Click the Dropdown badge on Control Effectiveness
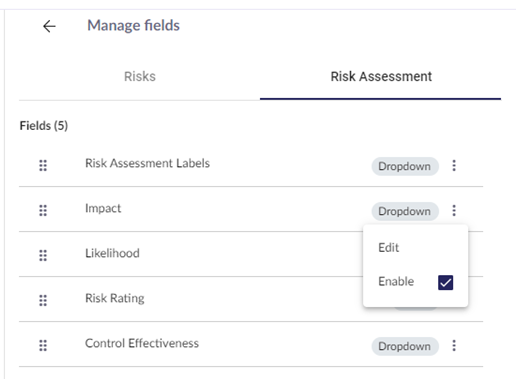This screenshot has height=379, width=516. tap(405, 346)
